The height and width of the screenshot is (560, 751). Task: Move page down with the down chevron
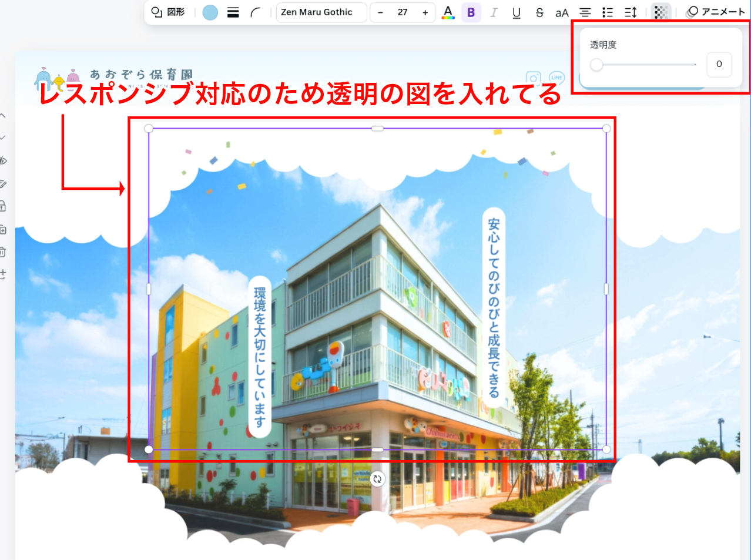point(2,138)
